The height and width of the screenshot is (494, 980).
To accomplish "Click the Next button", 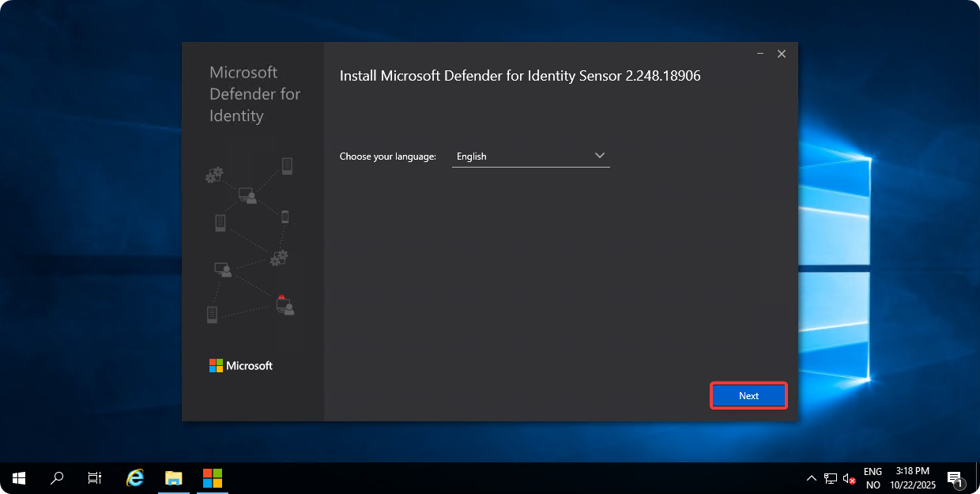I will pos(748,396).
